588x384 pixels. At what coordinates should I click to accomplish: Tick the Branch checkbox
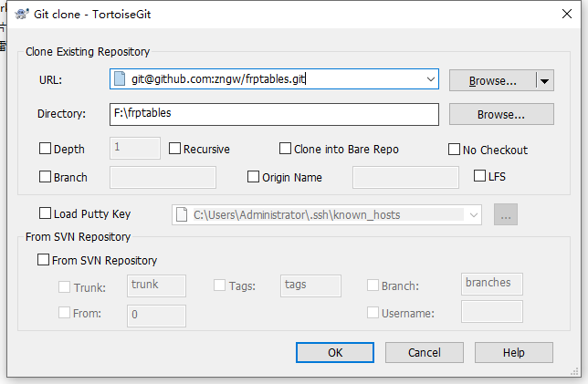tap(46, 177)
